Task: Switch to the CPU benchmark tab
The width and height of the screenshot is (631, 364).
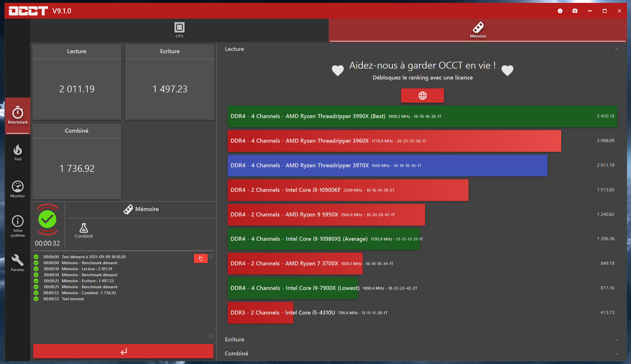Action: coord(179,30)
